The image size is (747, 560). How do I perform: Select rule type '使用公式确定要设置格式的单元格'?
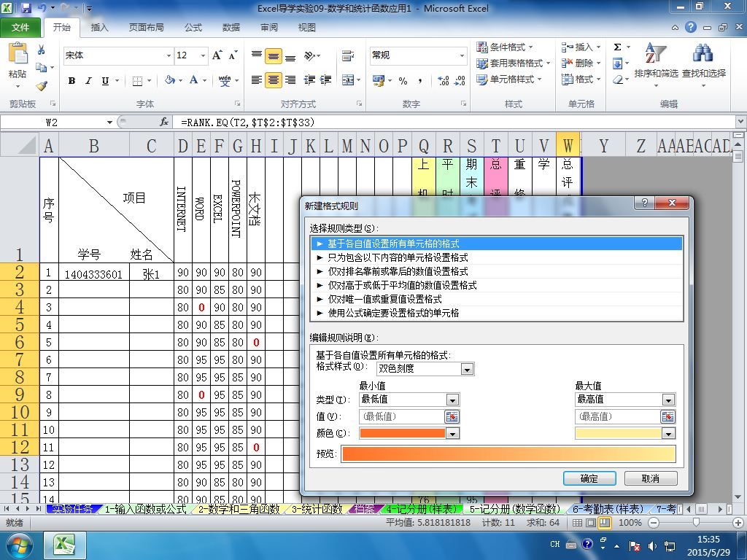[497, 313]
